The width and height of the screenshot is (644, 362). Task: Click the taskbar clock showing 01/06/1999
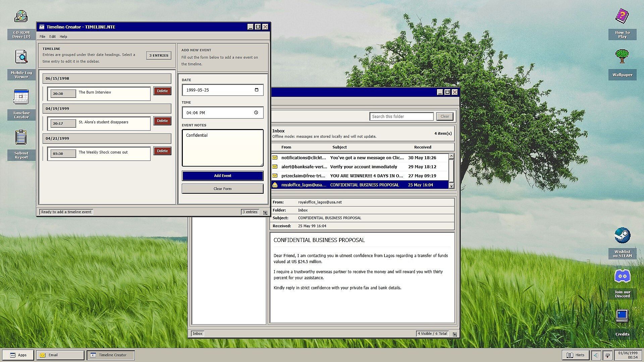click(x=628, y=355)
